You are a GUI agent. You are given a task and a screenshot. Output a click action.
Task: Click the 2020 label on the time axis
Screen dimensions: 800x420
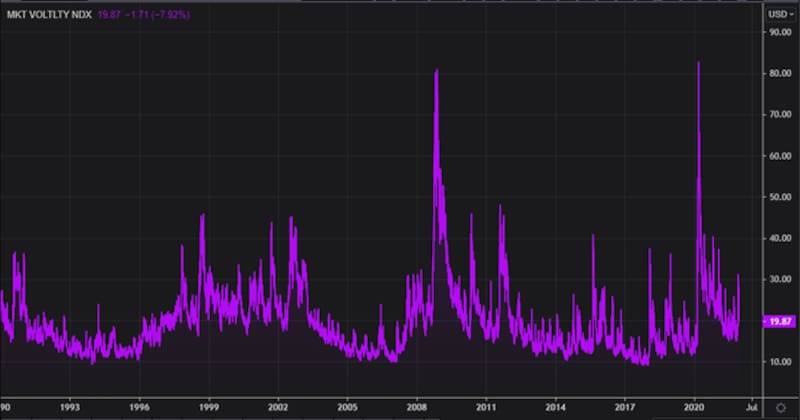coord(695,407)
